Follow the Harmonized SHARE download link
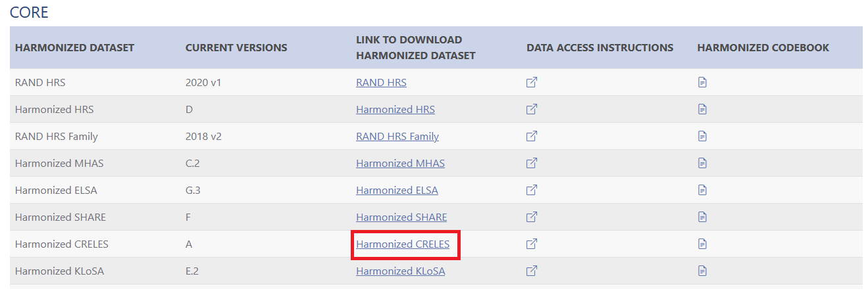Screen dimensions: 868x295 [x=401, y=217]
